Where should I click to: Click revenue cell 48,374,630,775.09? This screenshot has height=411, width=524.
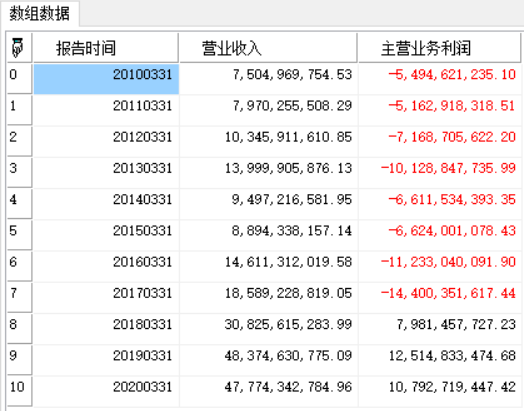tap(269, 360)
